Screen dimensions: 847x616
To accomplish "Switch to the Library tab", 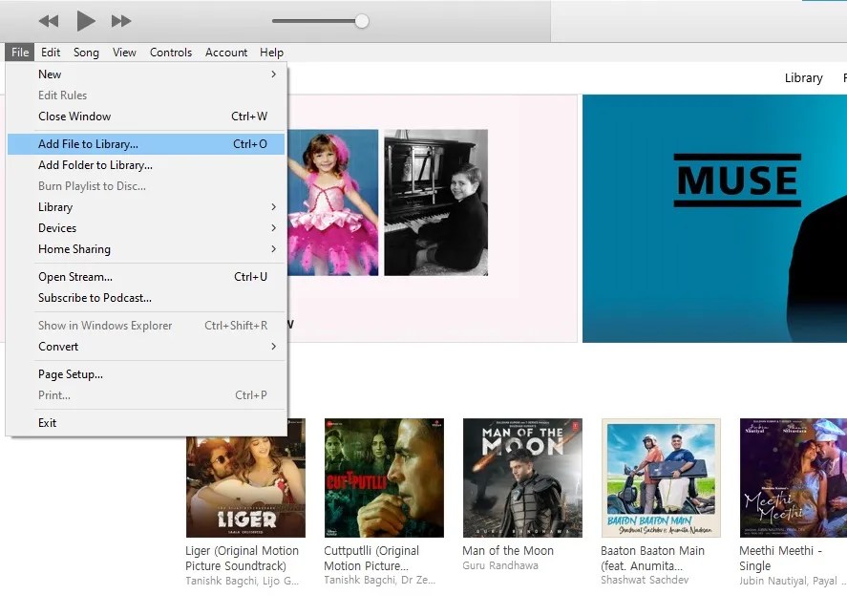I will [x=803, y=77].
